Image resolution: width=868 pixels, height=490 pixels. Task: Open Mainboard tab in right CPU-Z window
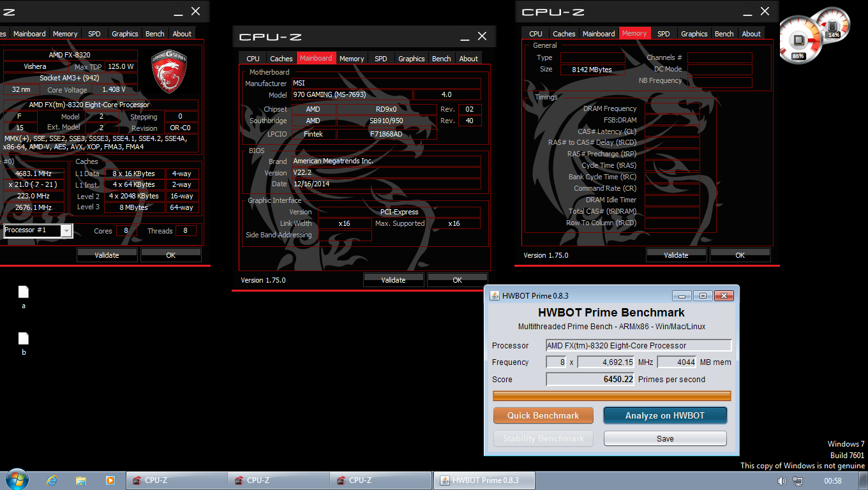pyautogui.click(x=599, y=34)
